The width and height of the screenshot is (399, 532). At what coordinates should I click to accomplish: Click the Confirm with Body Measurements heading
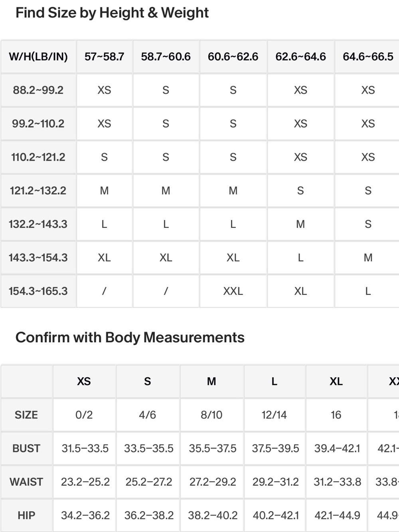point(130,338)
